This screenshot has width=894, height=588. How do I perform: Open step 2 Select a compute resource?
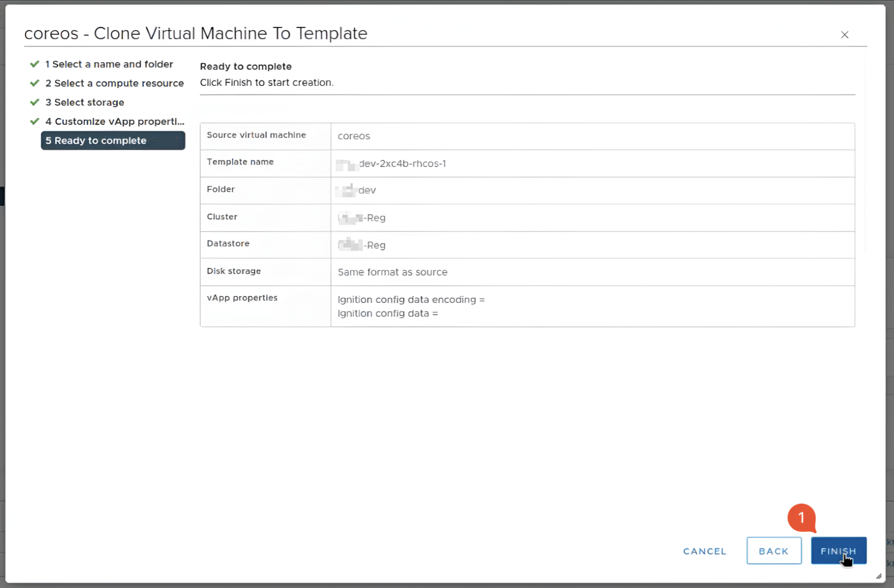pos(114,83)
